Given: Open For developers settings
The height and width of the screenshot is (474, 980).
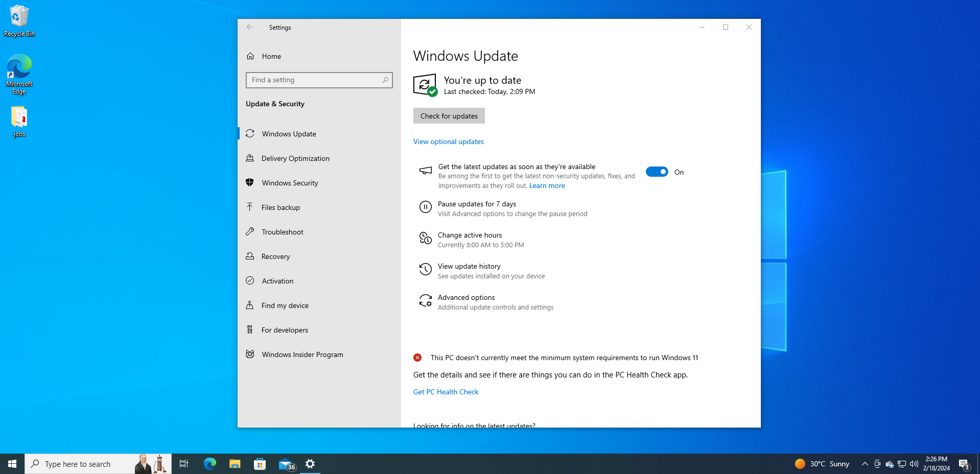Looking at the screenshot, I should (319, 330).
